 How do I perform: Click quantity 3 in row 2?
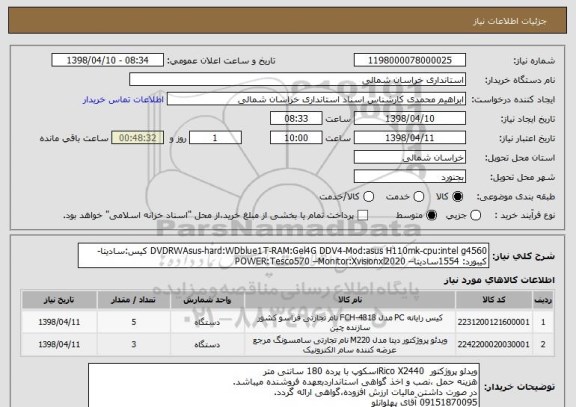tap(134, 345)
